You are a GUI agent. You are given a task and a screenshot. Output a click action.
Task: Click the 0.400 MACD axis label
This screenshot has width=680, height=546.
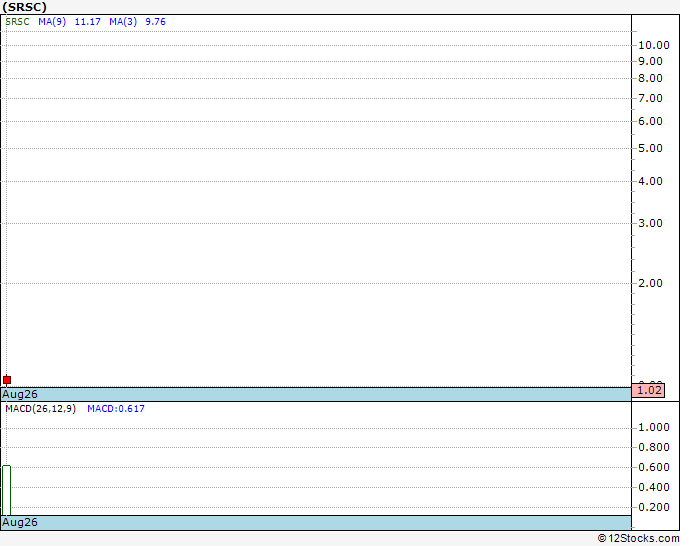pyautogui.click(x=654, y=487)
